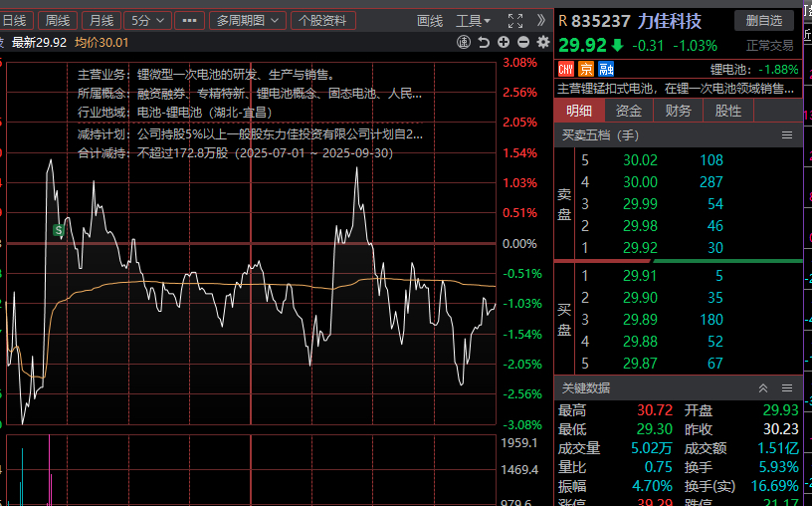This screenshot has height=506, width=812.
Task: Click the green S signal marker
Action: pyautogui.click(x=59, y=230)
